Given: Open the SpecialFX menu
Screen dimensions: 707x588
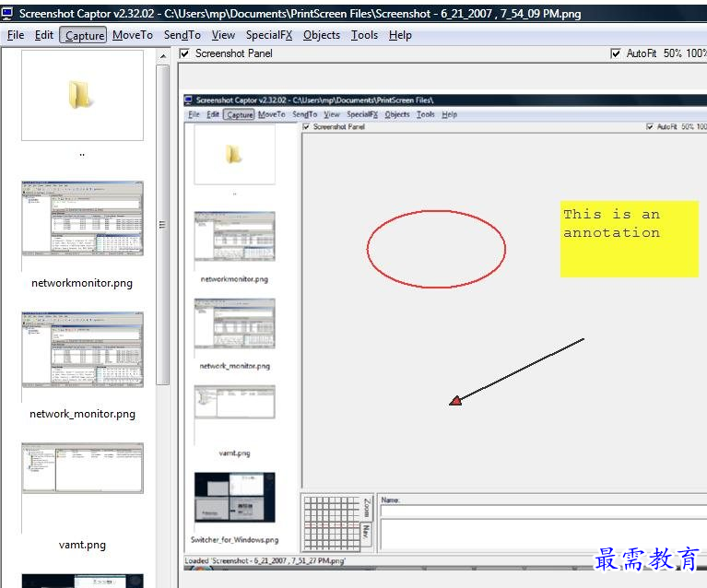Looking at the screenshot, I should pyautogui.click(x=269, y=35).
